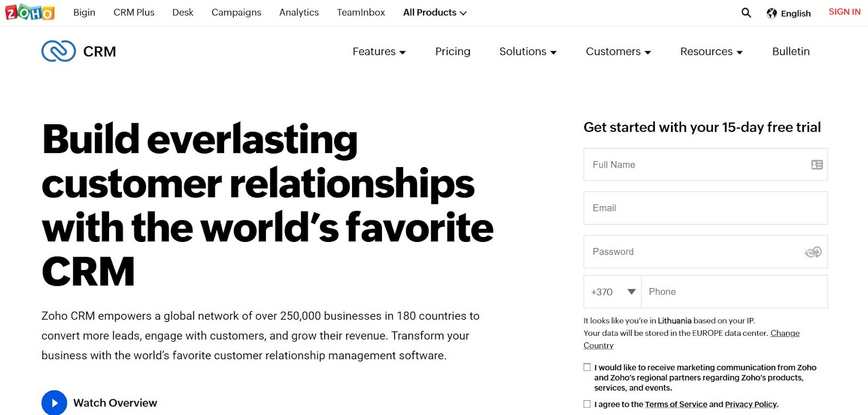Screen dimensions: 868x415
Task: Check the Terms of Service agreement checkbox
Action: (587, 404)
